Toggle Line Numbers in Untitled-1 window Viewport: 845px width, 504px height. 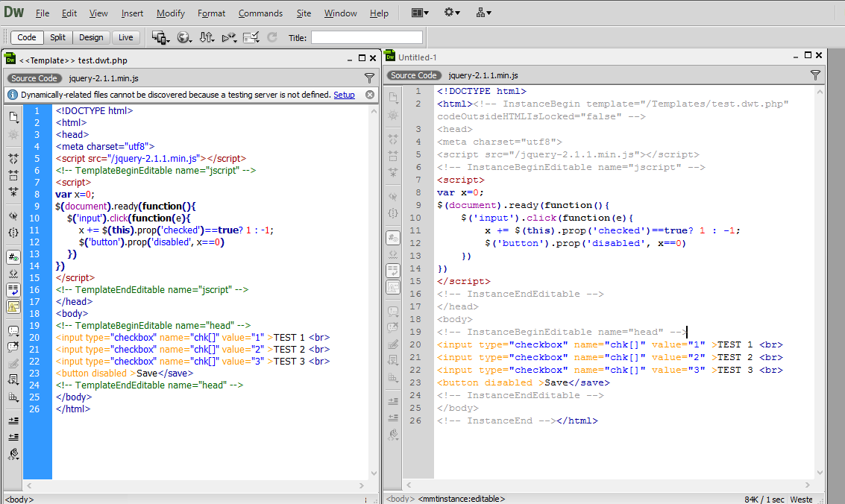coord(393,237)
